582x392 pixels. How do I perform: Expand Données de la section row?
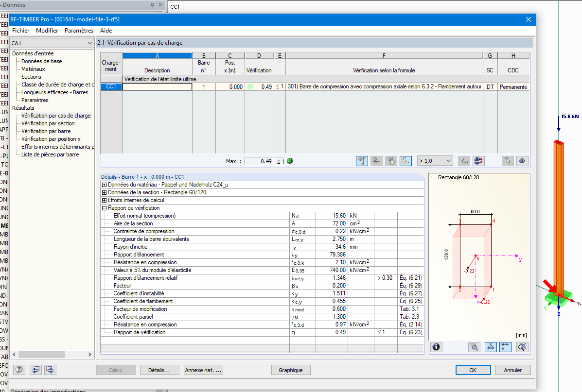[x=105, y=192]
